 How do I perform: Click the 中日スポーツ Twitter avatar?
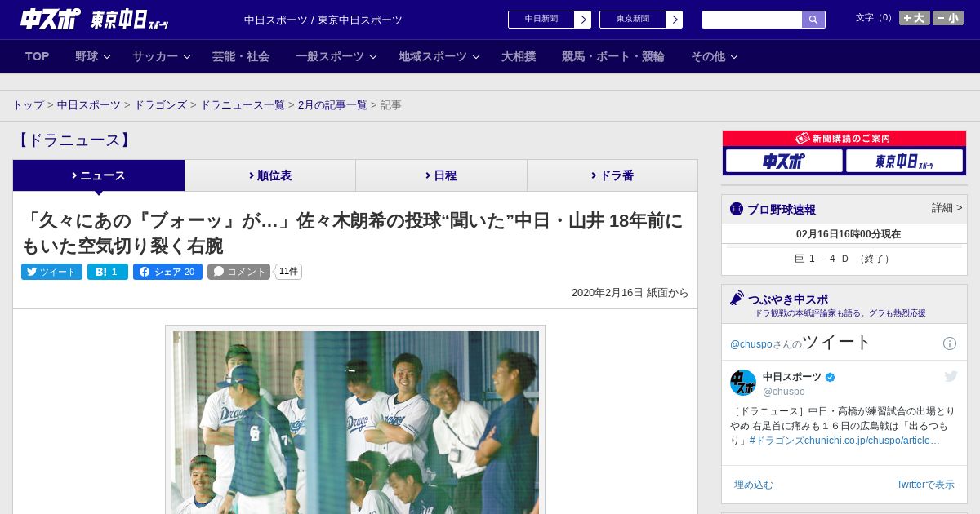pyautogui.click(x=743, y=383)
